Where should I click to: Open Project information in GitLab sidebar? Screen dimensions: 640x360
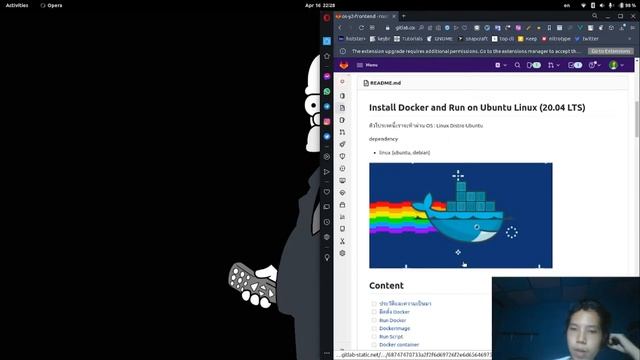coord(342,96)
